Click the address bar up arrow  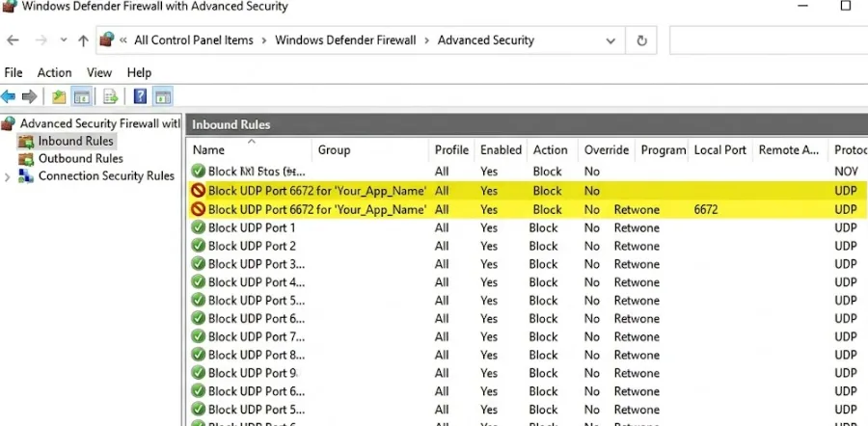coord(83,40)
